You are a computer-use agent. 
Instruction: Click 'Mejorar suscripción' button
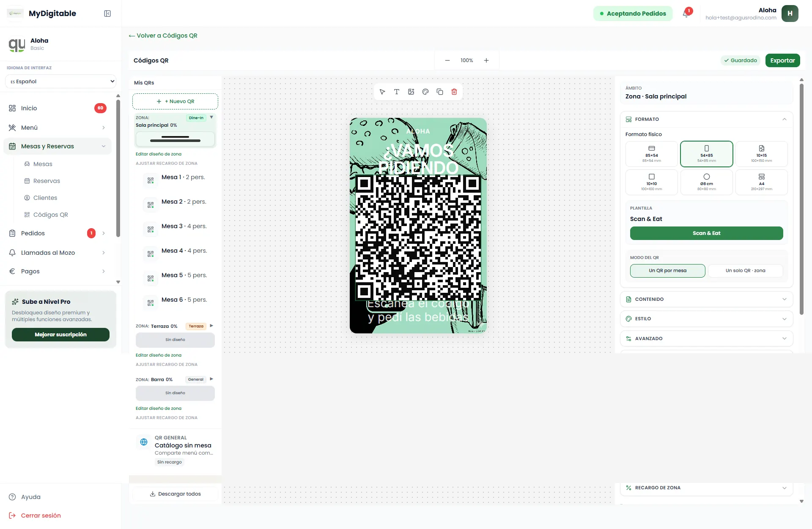pos(60,335)
